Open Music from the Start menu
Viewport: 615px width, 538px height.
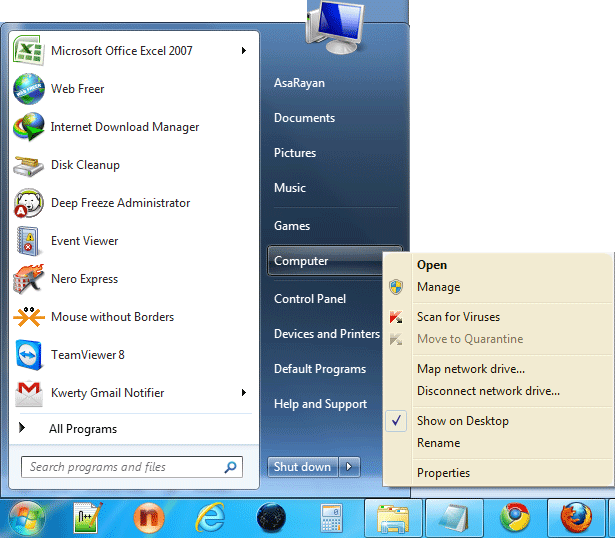click(290, 187)
